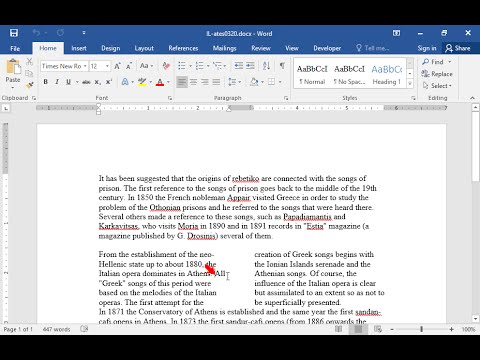Clear all formatting eraser icon
The image size is (480, 360).
(166, 66)
